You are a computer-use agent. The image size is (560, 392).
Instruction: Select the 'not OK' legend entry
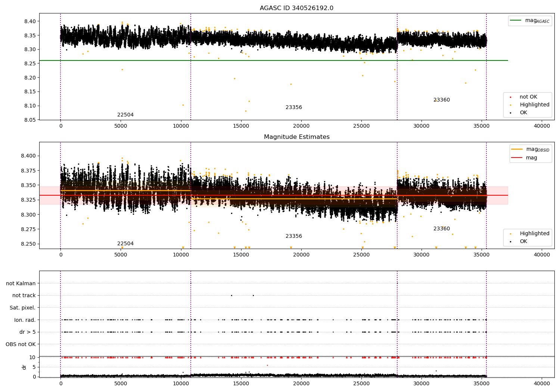click(x=528, y=97)
